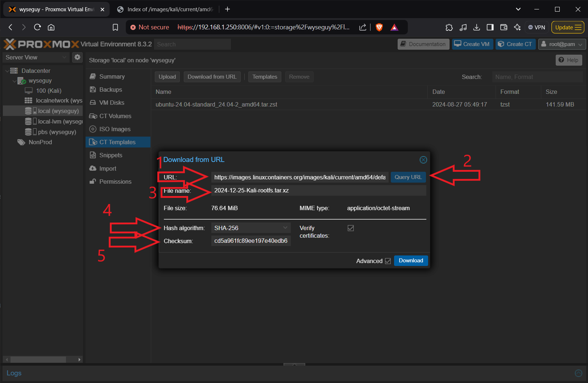
Task: Open the Leo AI sparkle icon
Action: [x=517, y=27]
